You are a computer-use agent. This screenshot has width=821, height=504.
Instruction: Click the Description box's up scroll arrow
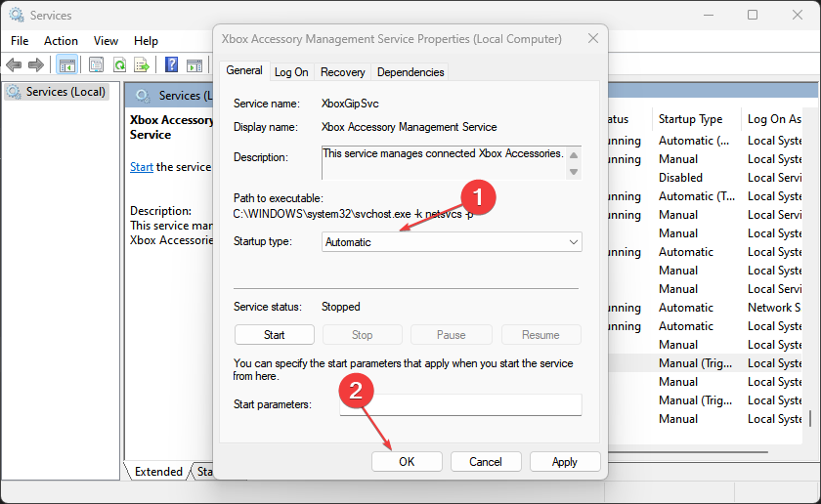(x=574, y=155)
